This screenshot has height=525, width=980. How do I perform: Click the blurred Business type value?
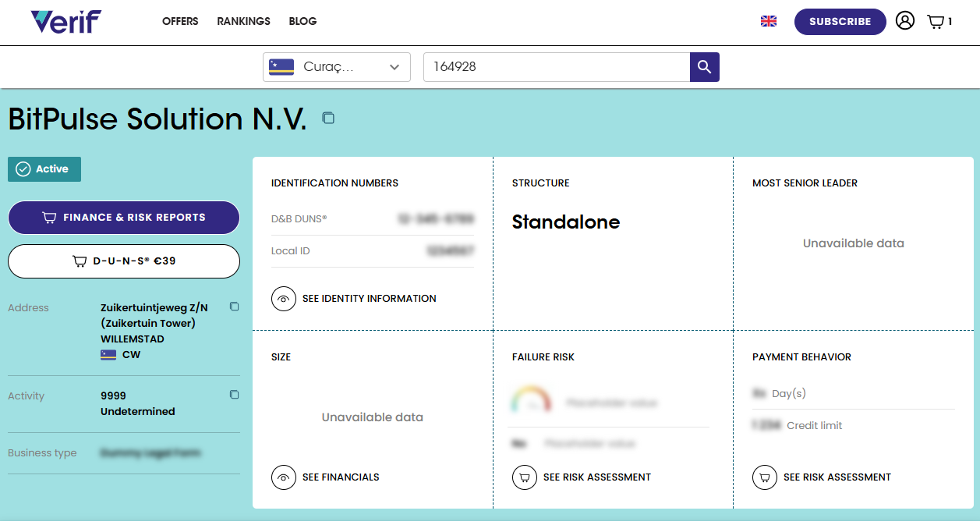(150, 453)
